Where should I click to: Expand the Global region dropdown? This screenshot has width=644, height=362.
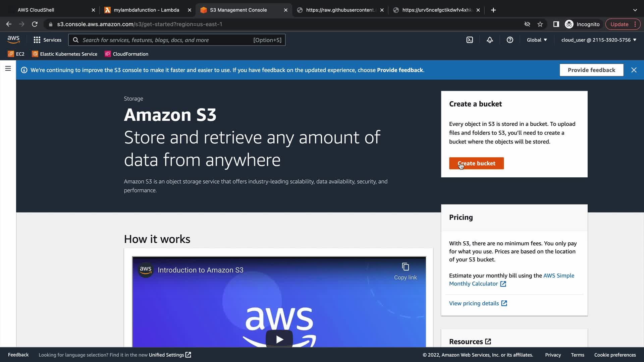pos(537,40)
